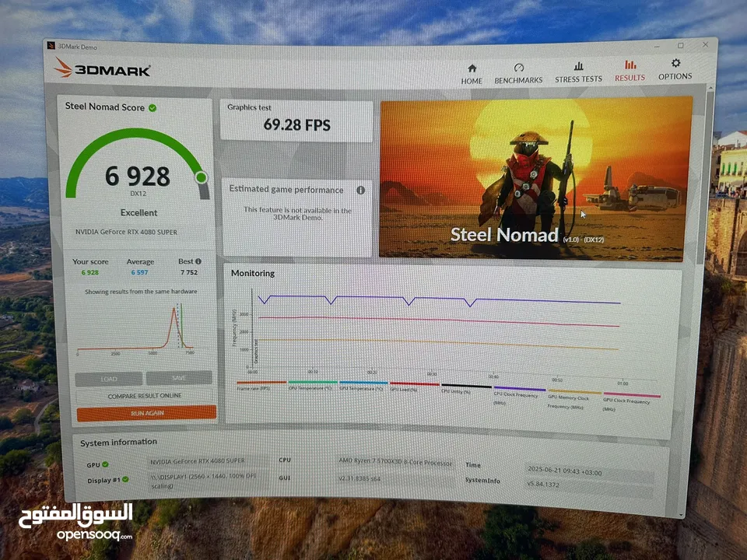Click the Display #1 resolution field
The image size is (747, 560).
[x=208, y=481]
